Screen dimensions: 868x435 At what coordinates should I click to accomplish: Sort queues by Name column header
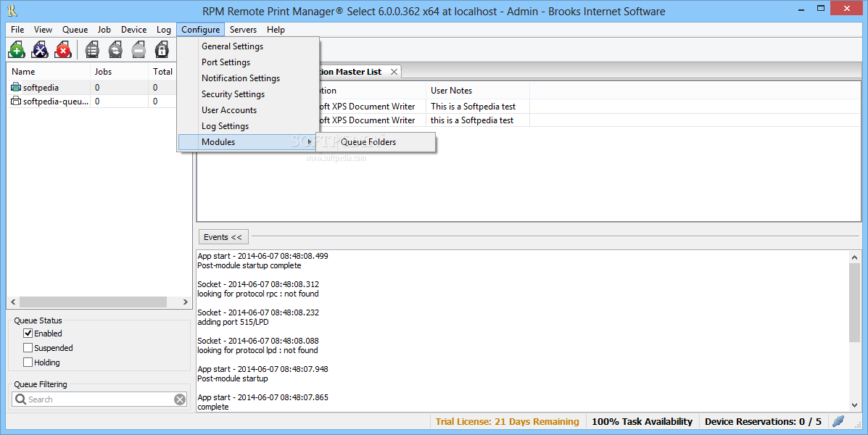(48, 71)
